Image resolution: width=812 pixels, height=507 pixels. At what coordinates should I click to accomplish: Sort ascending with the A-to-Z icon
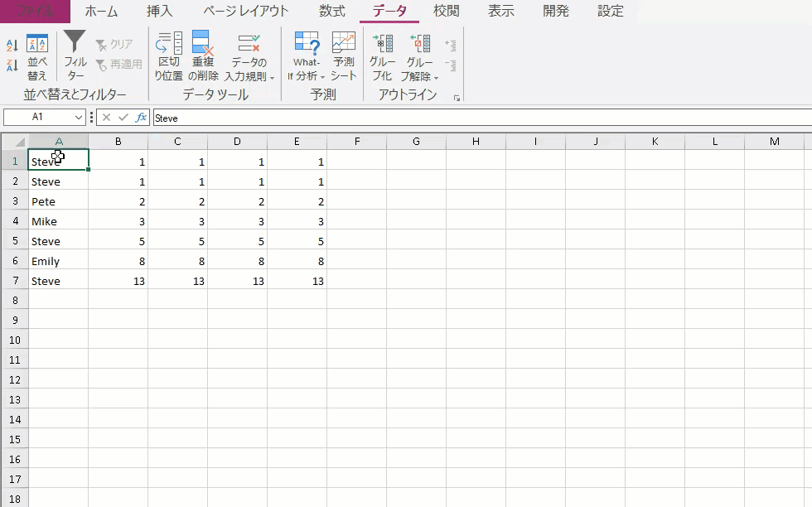pos(12,46)
